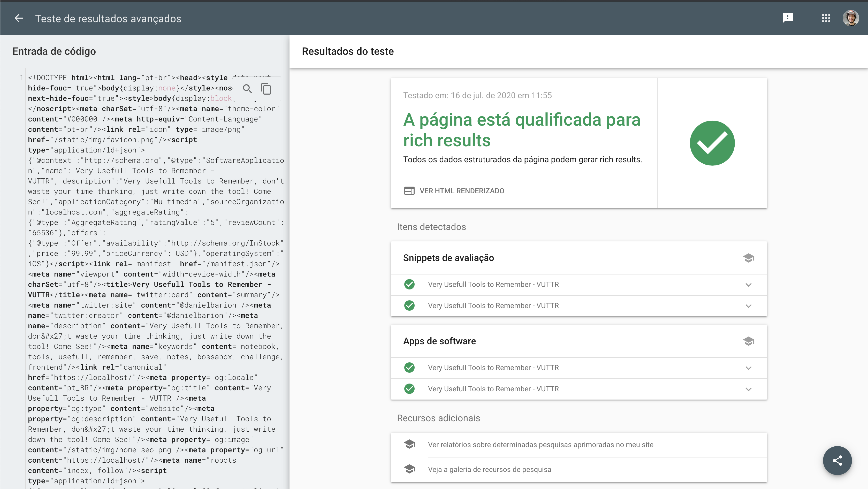Expand first Snippets de avaliação item chevron
Viewport: 868px width, 489px height.
(748, 285)
